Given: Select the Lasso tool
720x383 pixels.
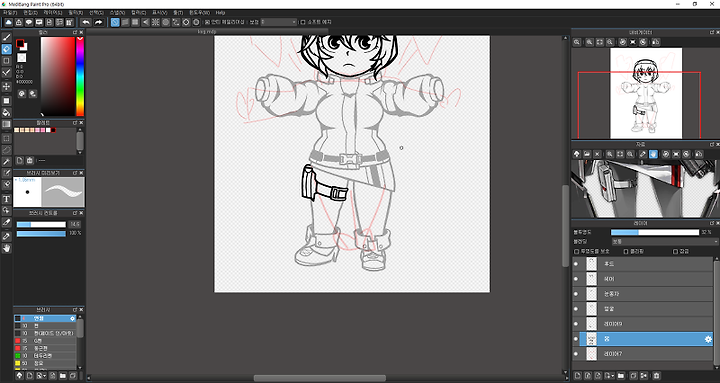Looking at the screenshot, I should (6, 150).
